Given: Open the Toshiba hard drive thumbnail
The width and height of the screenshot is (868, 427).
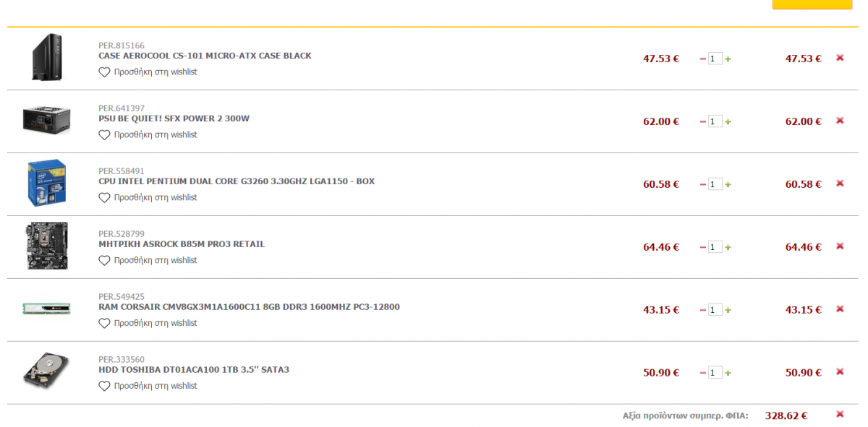Looking at the screenshot, I should click(x=47, y=372).
